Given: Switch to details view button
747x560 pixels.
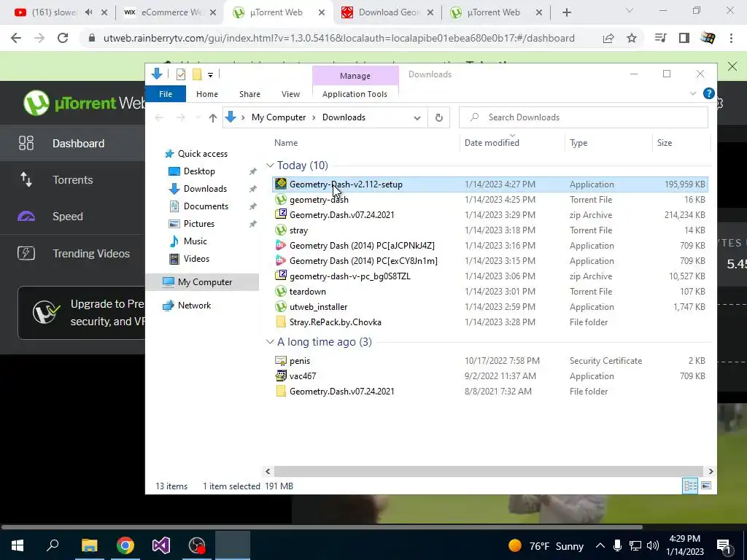Looking at the screenshot, I should coord(690,486).
